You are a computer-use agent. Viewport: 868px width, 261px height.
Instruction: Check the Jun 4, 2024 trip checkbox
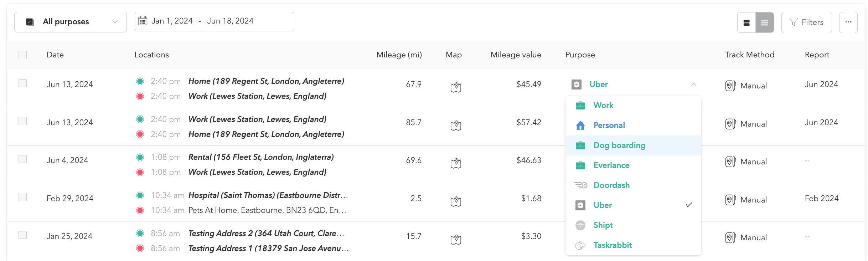(x=22, y=159)
